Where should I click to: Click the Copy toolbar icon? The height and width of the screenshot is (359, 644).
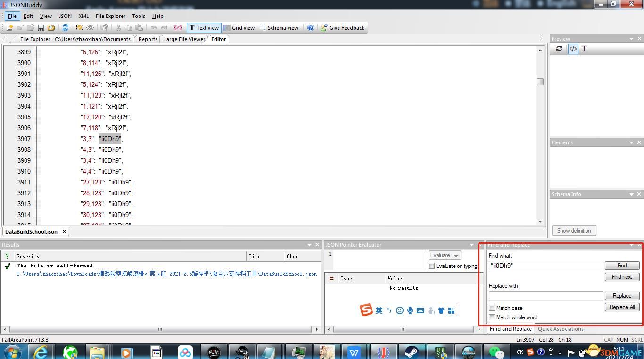point(128,28)
